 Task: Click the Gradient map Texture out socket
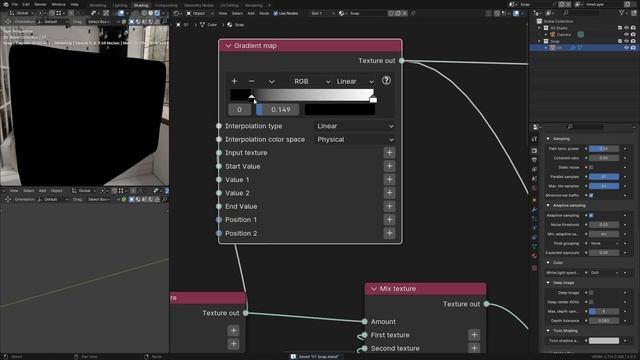tap(402, 60)
